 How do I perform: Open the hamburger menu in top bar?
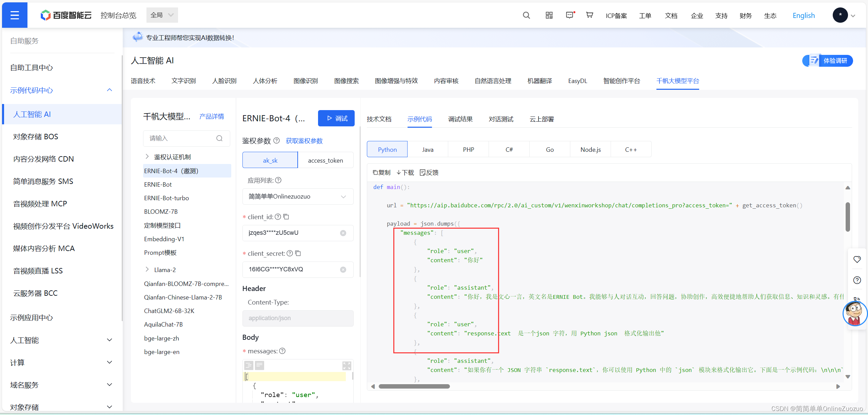[15, 15]
